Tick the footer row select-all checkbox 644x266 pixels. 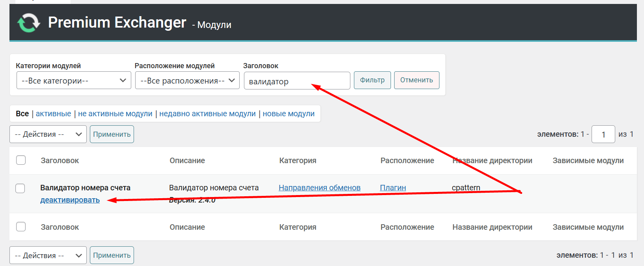(x=21, y=227)
